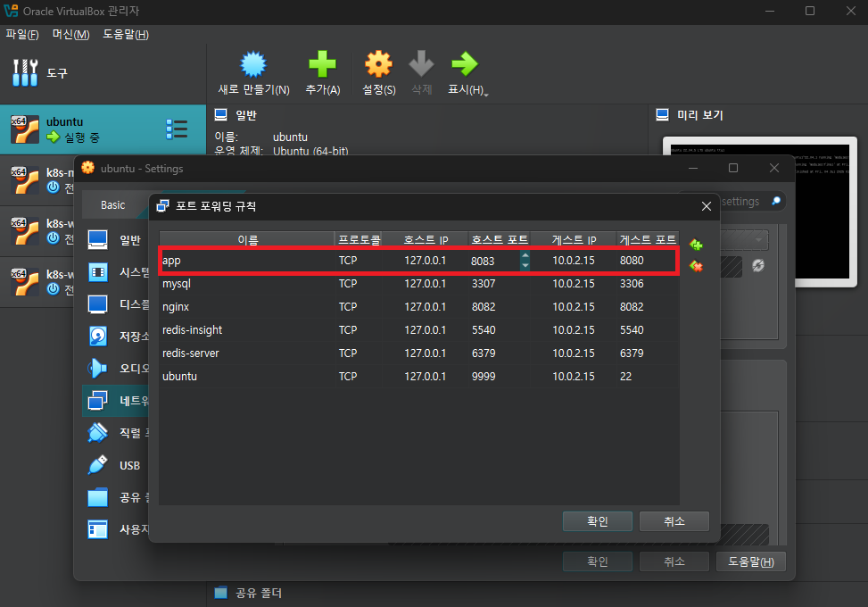The image size is (868, 607).
Task: Select the mysql rule name cell
Action: (x=247, y=284)
